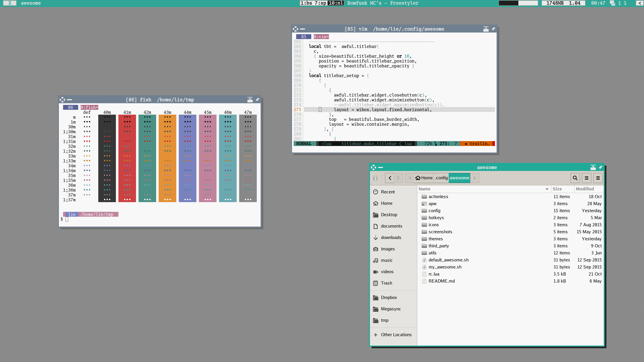
Task: Open Trash in the sidebar
Action: point(386,283)
